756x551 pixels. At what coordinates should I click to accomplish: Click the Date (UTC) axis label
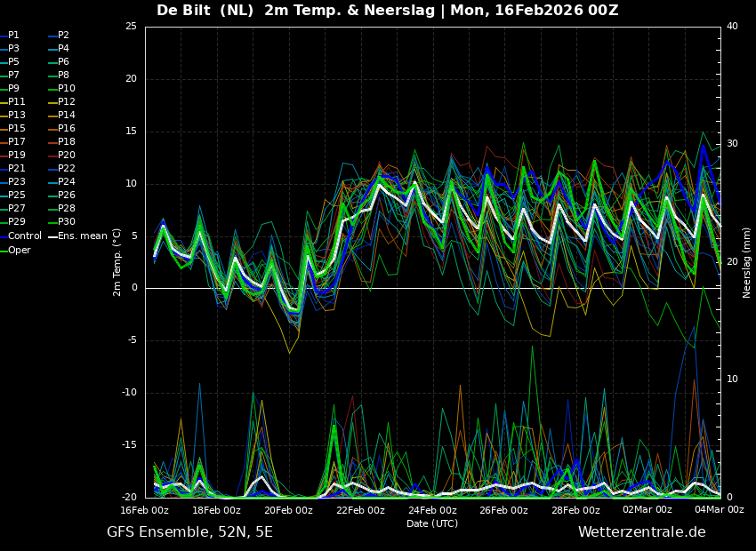click(x=432, y=523)
